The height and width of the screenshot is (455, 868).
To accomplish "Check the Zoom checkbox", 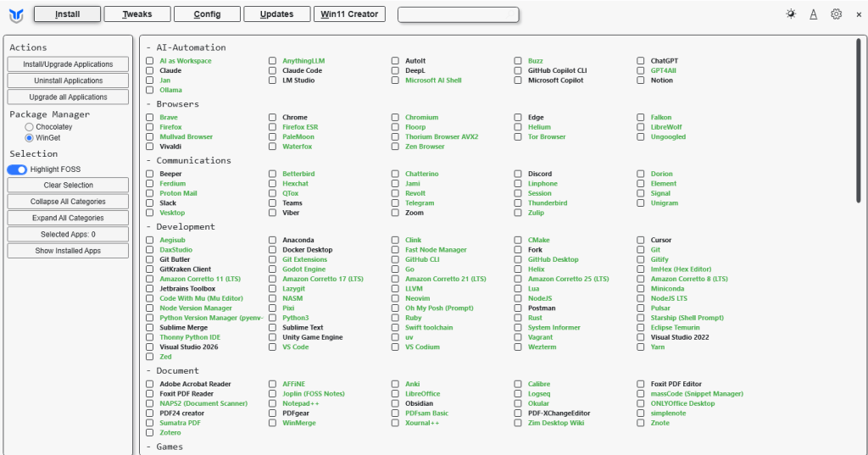I will pos(395,213).
